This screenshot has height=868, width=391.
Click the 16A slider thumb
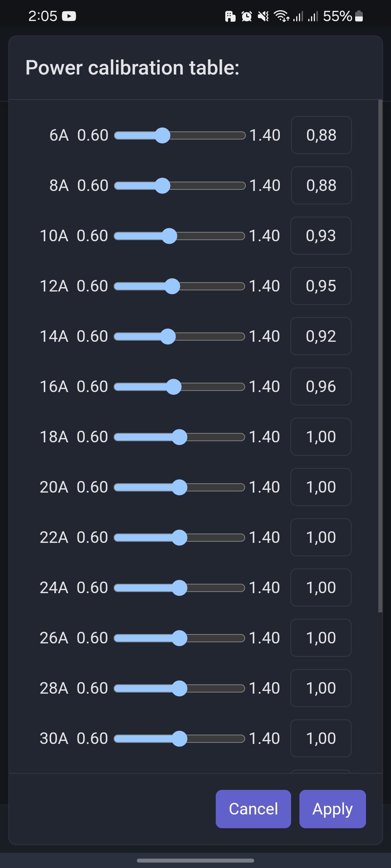point(174,387)
